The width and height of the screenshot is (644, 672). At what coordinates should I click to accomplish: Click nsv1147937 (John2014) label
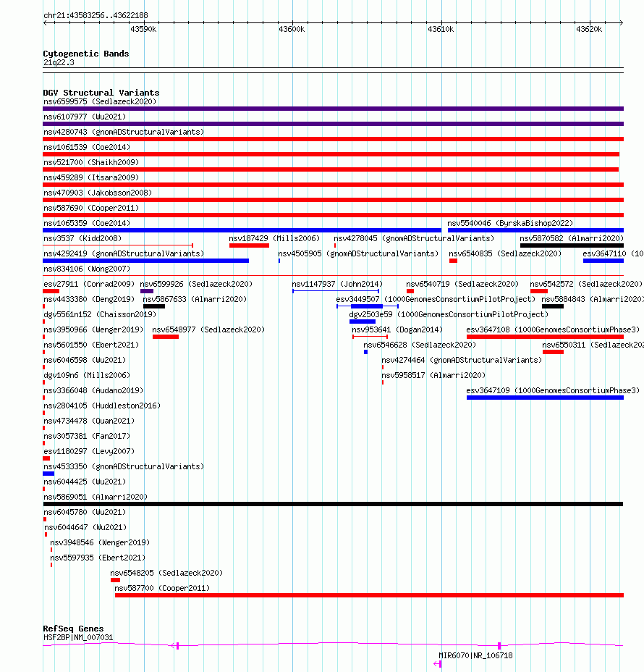click(x=337, y=284)
